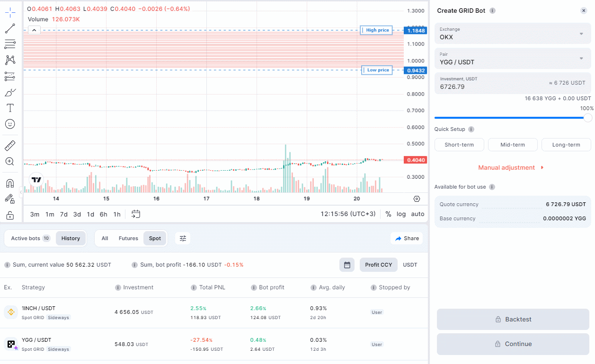
Task: Click the Investment, USDT input field
Action: (513, 83)
